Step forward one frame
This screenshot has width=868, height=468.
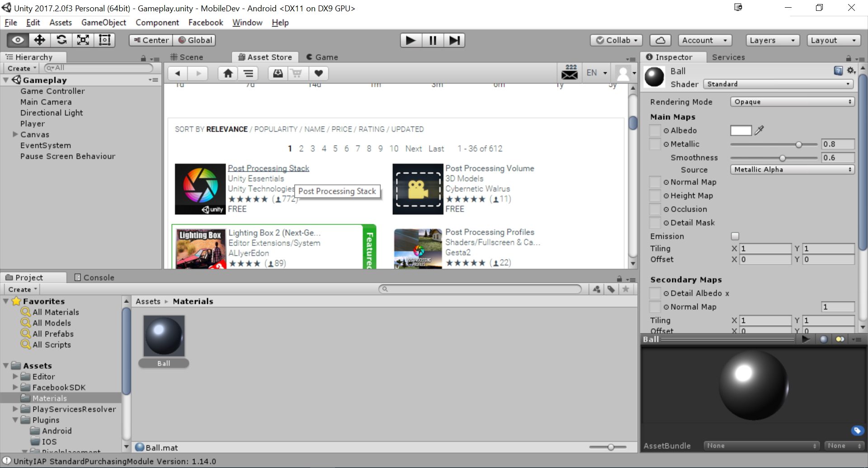pyautogui.click(x=454, y=40)
